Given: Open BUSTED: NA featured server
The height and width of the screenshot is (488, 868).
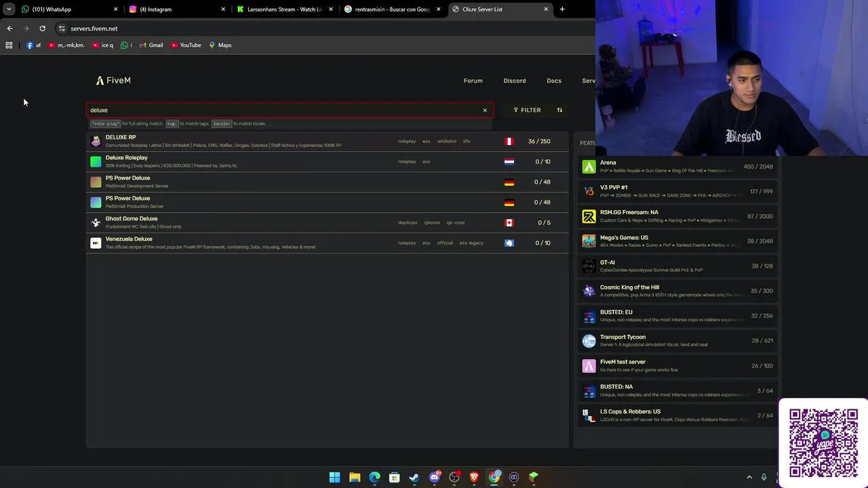Looking at the screenshot, I should (x=677, y=390).
